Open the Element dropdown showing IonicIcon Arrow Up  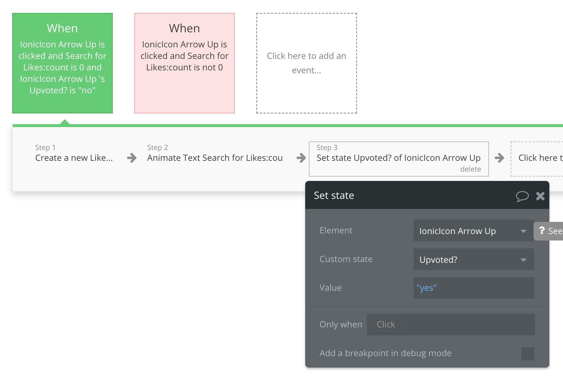point(473,231)
